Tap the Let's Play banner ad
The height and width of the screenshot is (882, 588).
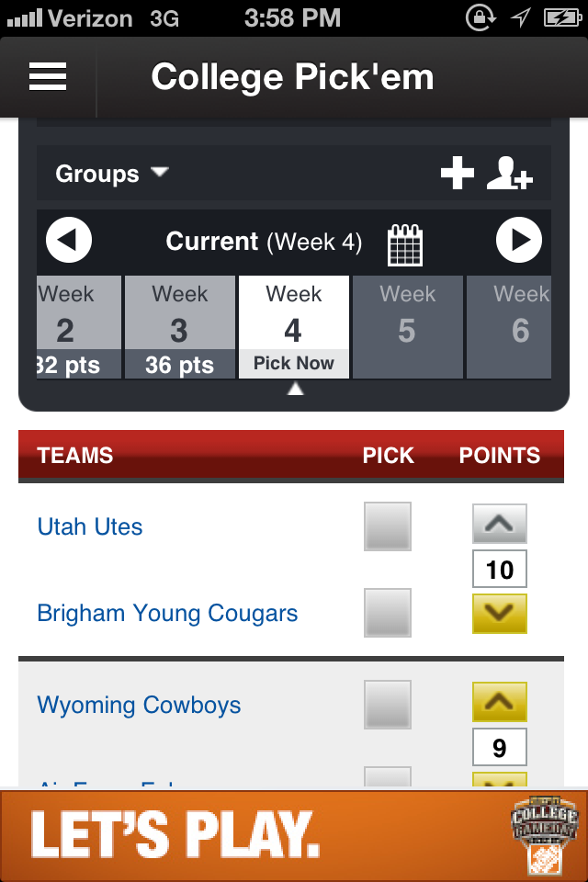[x=294, y=834]
